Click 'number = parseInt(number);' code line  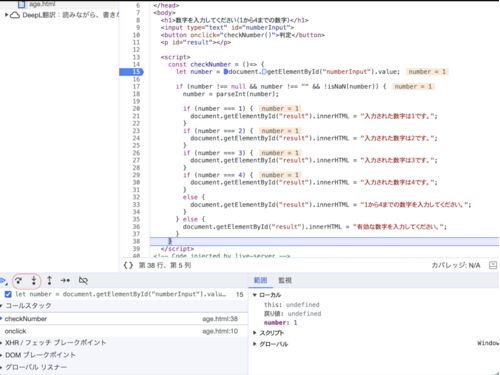point(231,94)
